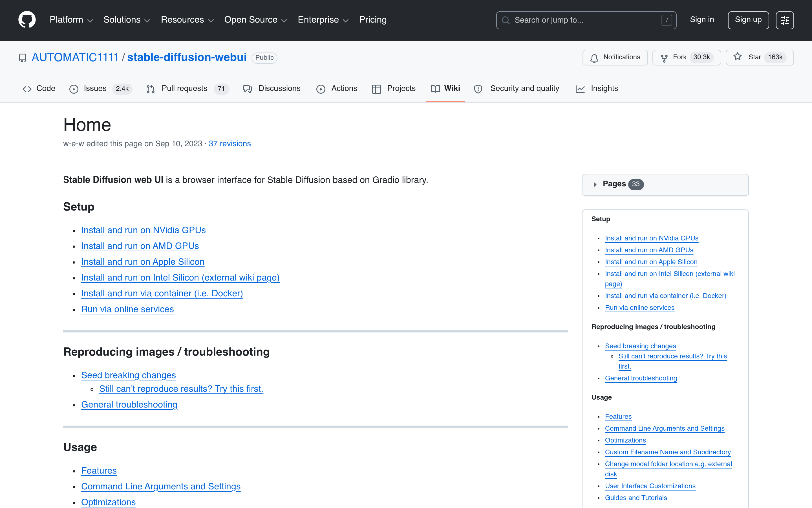The width and height of the screenshot is (812, 508).
Task: Open sidebar Run via online services link
Action: point(639,308)
